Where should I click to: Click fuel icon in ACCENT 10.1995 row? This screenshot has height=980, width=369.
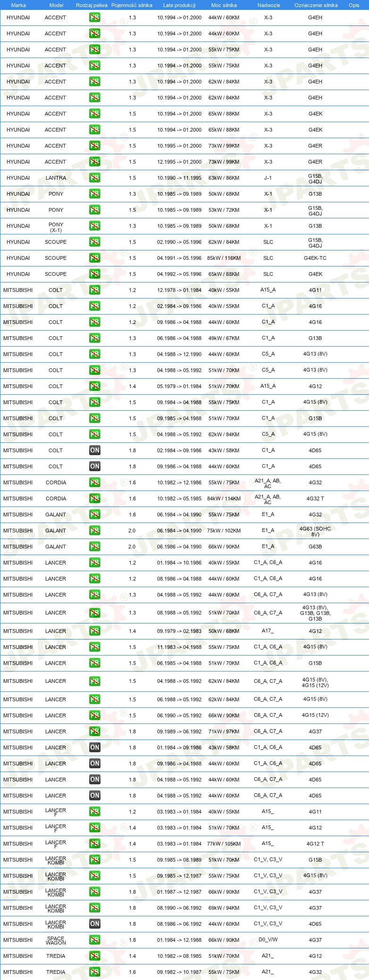coord(94,146)
